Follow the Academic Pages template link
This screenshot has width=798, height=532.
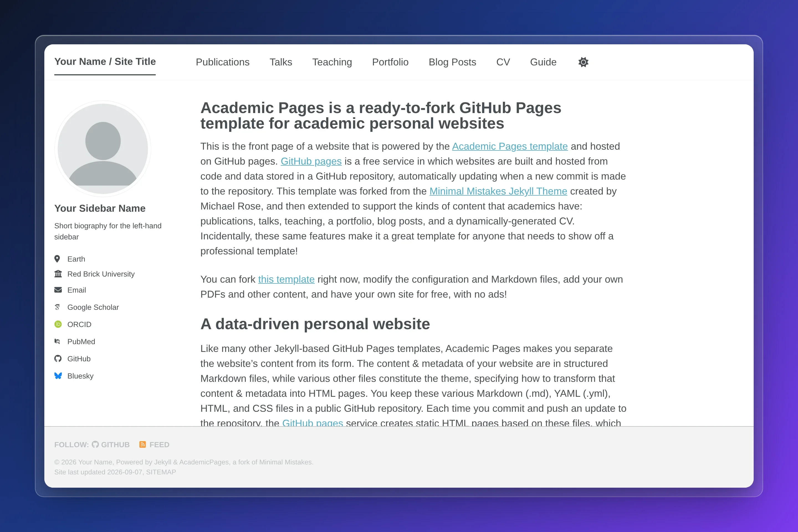click(x=510, y=146)
